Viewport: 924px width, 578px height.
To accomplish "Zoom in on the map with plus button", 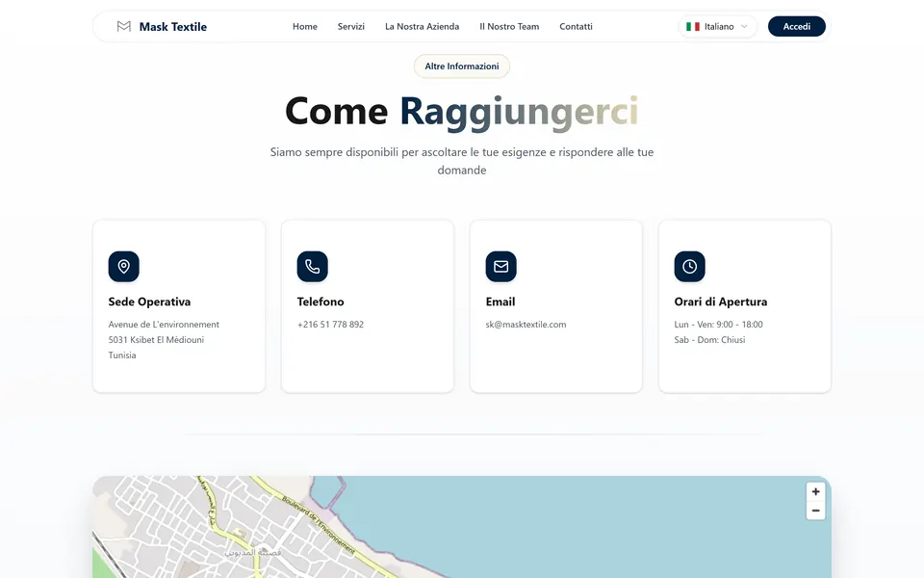I will (x=815, y=491).
